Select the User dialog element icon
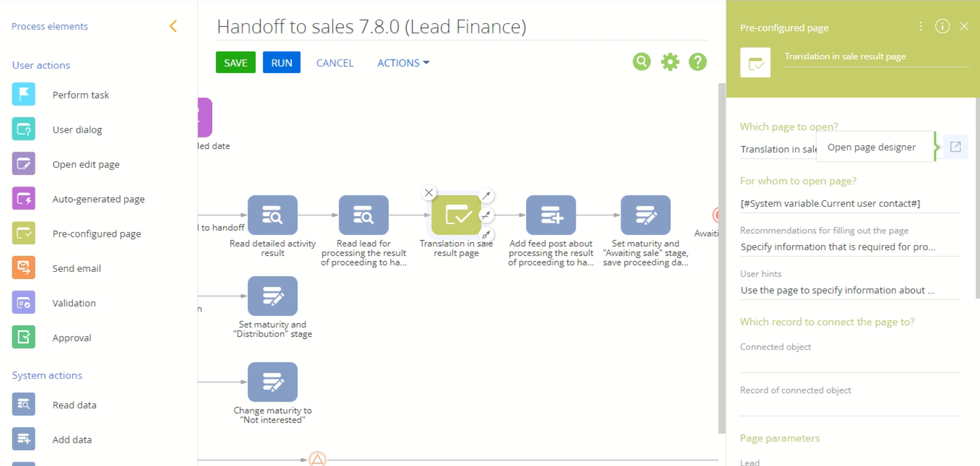 pyautogui.click(x=23, y=129)
